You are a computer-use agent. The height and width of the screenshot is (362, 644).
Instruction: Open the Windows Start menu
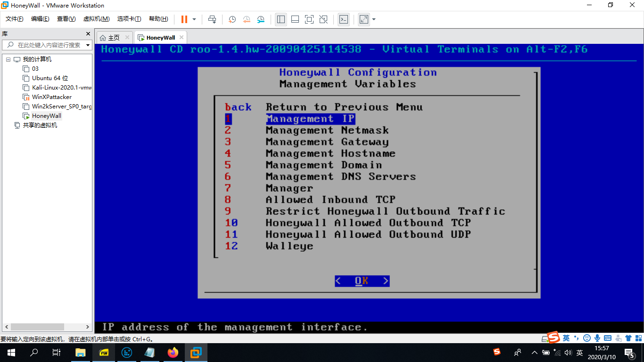click(11, 353)
